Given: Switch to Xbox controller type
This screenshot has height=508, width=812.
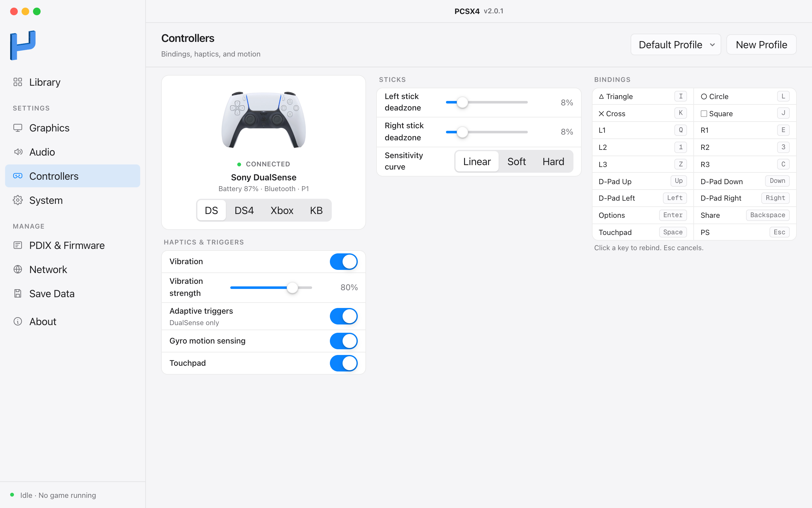Looking at the screenshot, I should [x=282, y=210].
